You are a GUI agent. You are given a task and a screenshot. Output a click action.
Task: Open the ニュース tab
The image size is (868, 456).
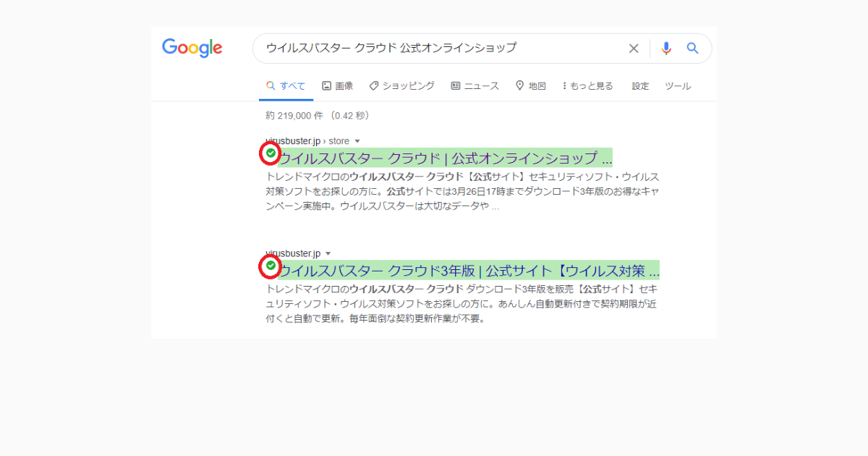(475, 85)
